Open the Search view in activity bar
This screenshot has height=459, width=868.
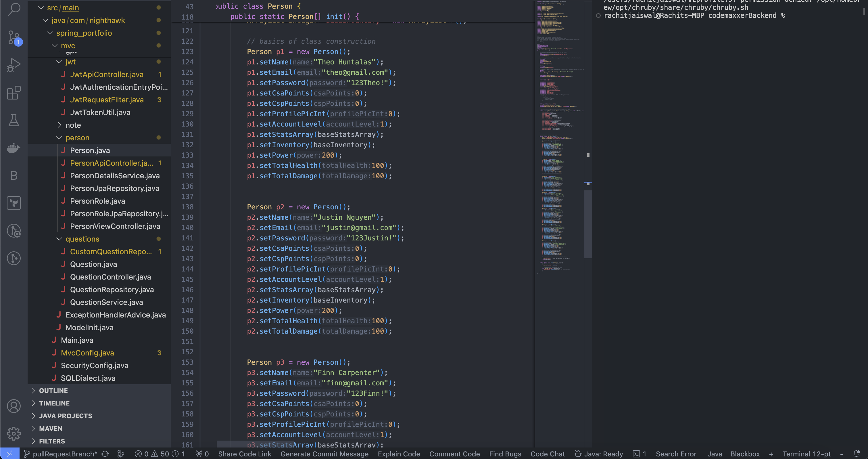pos(14,9)
